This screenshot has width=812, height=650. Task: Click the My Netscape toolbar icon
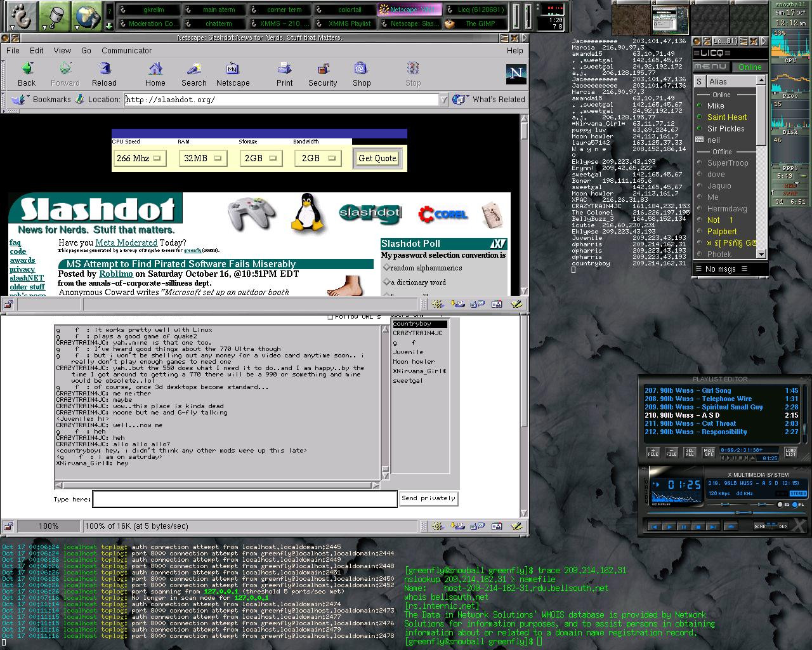coord(233,74)
